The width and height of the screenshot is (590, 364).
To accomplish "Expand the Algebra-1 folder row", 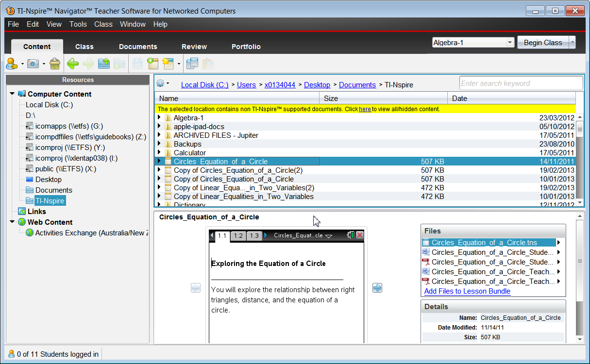I will pos(159,118).
